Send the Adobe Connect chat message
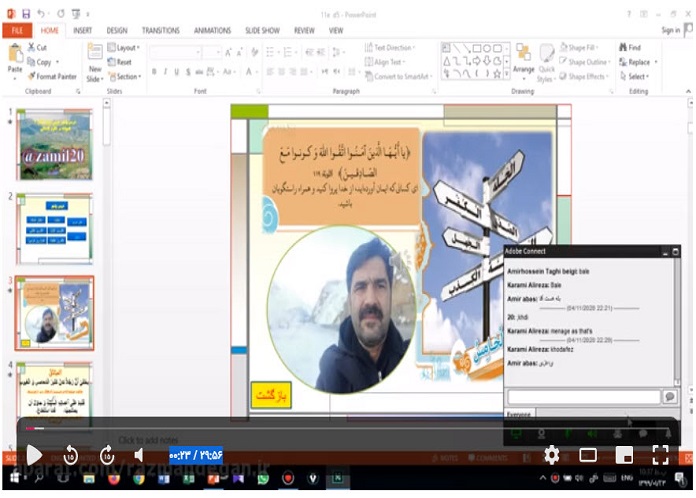This screenshot has height=498, width=696. tap(670, 396)
